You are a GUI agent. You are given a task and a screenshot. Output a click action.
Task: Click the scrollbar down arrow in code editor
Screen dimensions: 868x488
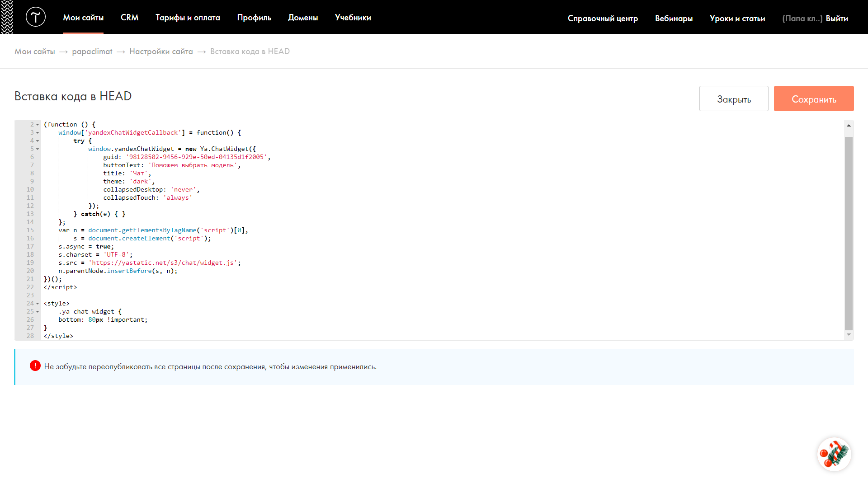tap(849, 335)
